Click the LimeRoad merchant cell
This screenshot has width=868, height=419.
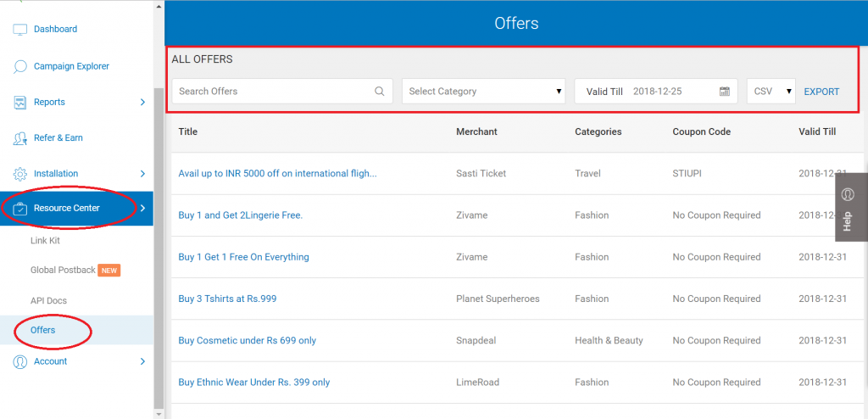pyautogui.click(x=478, y=383)
